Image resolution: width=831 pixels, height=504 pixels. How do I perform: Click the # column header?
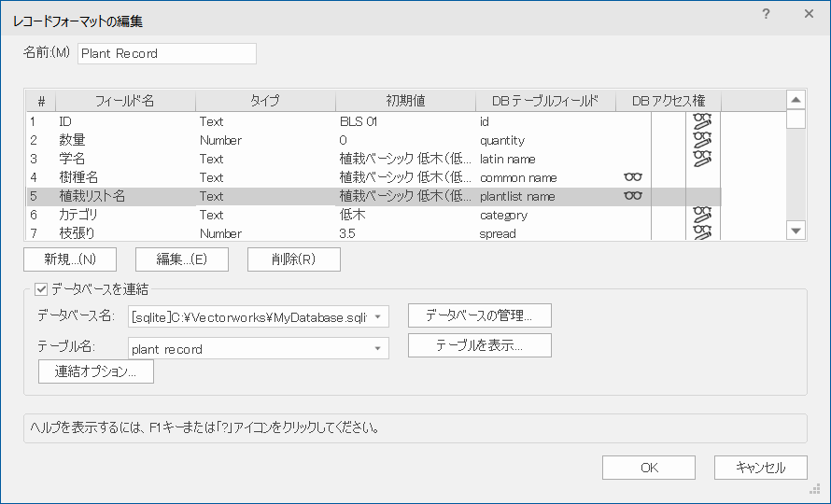[41, 101]
